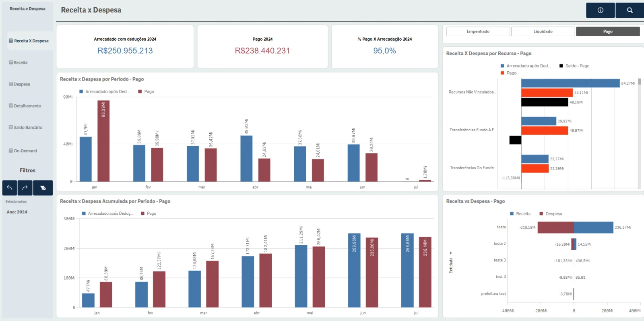Step forward one selection with redo arrow

(x=25, y=188)
